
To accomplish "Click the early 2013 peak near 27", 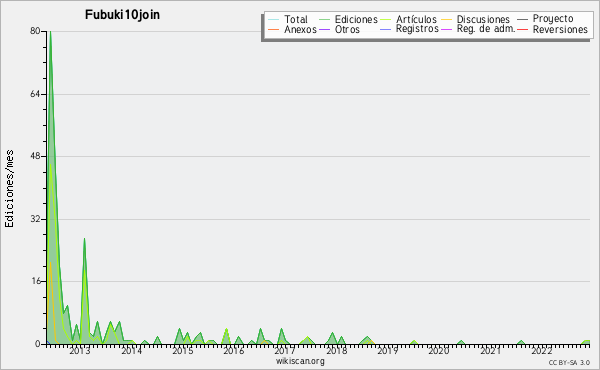I will [85, 239].
